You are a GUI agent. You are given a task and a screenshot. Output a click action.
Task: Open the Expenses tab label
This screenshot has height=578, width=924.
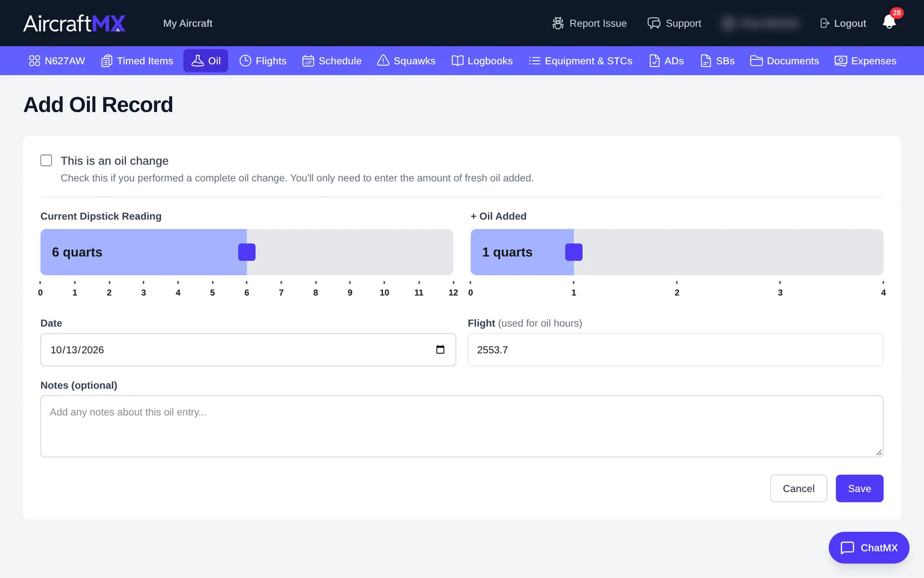[874, 61]
